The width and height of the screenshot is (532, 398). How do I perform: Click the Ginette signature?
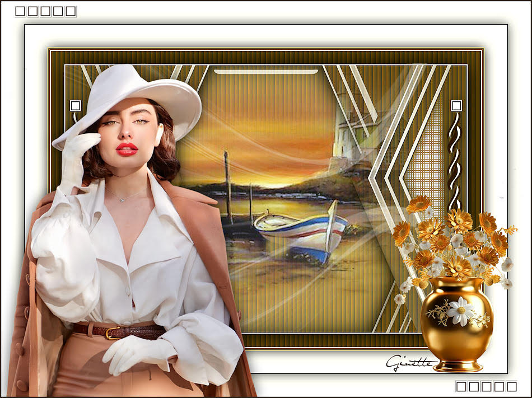pos(410,363)
